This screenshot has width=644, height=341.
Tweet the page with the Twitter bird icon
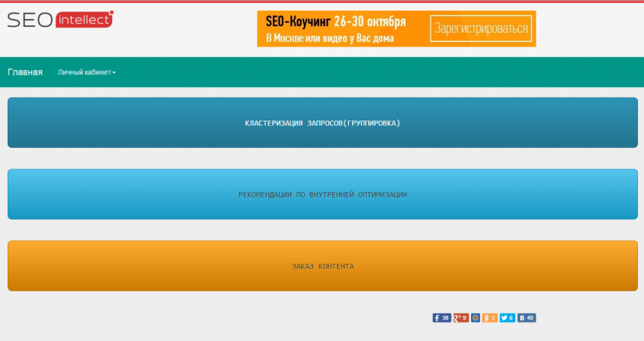coord(504,317)
